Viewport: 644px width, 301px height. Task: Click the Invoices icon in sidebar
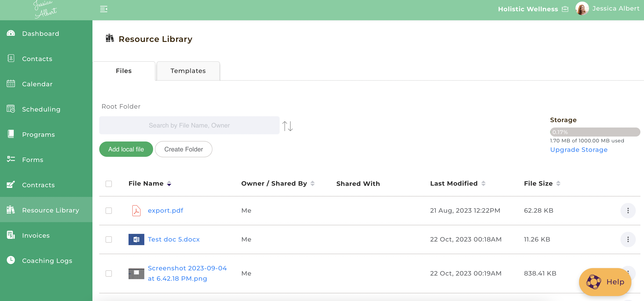click(x=11, y=235)
